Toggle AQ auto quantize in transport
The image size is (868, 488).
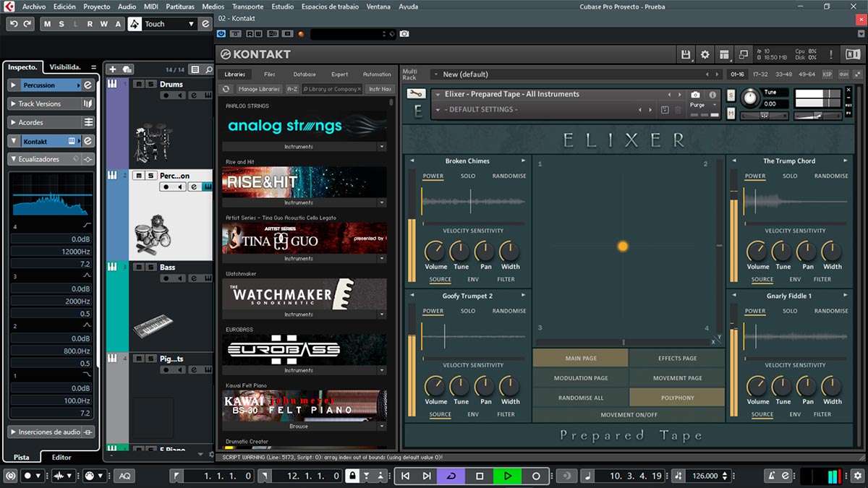[x=125, y=476]
